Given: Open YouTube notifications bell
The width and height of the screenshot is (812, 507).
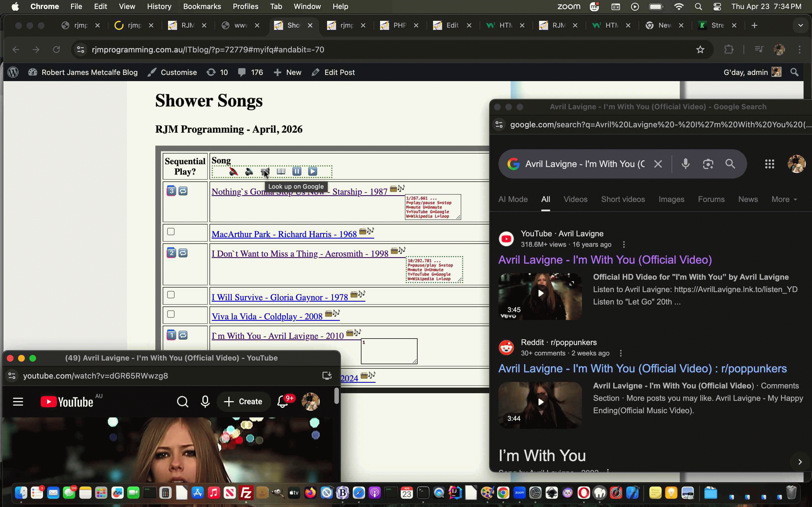Looking at the screenshot, I should point(282,401).
